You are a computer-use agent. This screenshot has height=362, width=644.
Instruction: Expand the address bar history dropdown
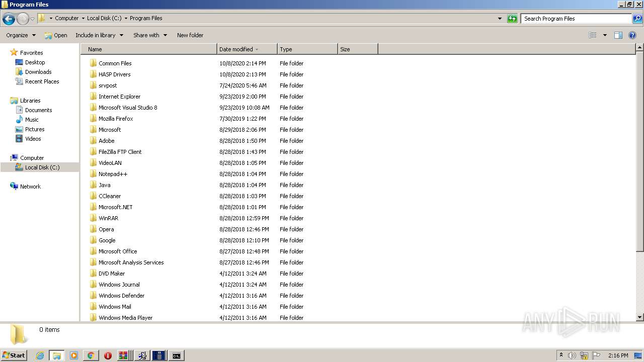pyautogui.click(x=500, y=19)
